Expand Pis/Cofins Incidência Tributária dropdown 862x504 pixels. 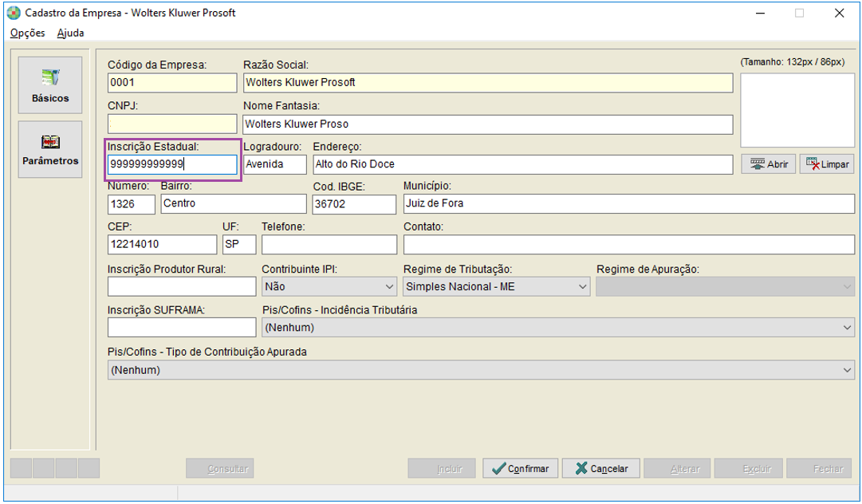[558, 328]
